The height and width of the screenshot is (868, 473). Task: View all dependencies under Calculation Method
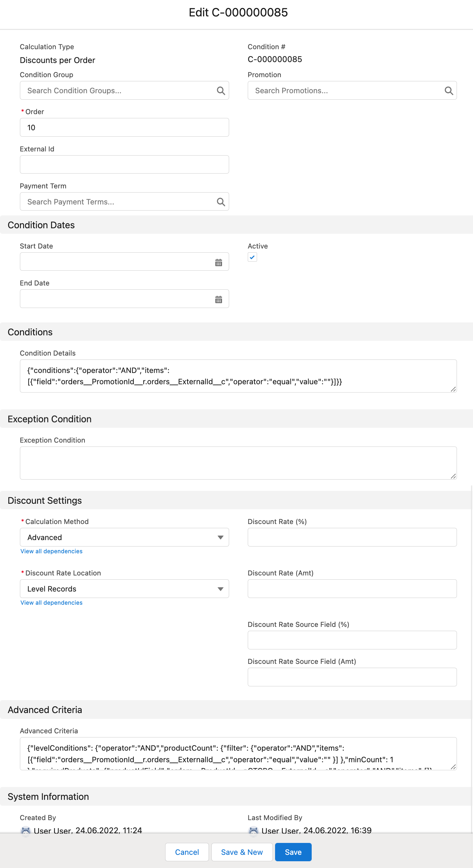click(51, 551)
